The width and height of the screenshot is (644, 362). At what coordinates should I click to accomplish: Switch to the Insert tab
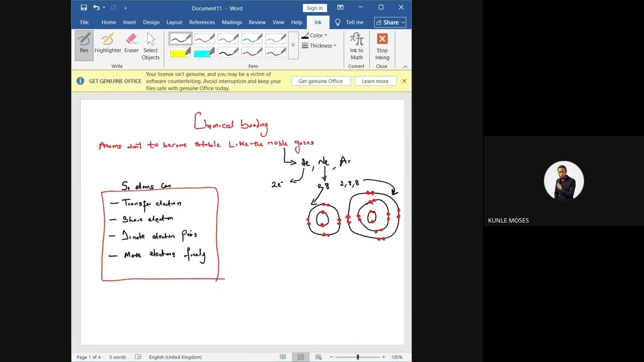click(x=129, y=22)
